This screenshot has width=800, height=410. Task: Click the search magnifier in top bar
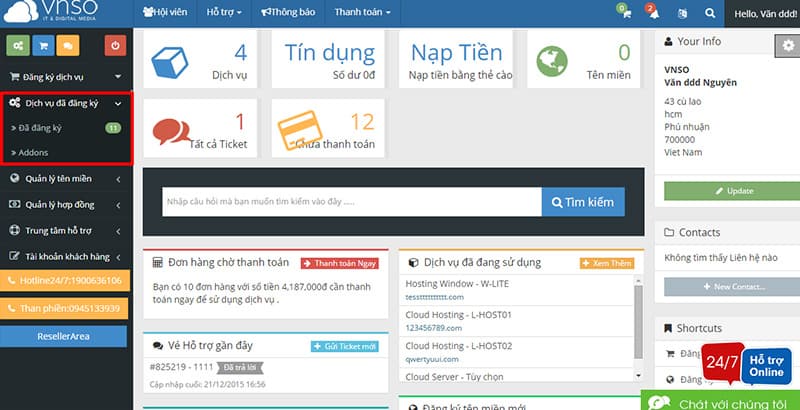[x=710, y=14]
